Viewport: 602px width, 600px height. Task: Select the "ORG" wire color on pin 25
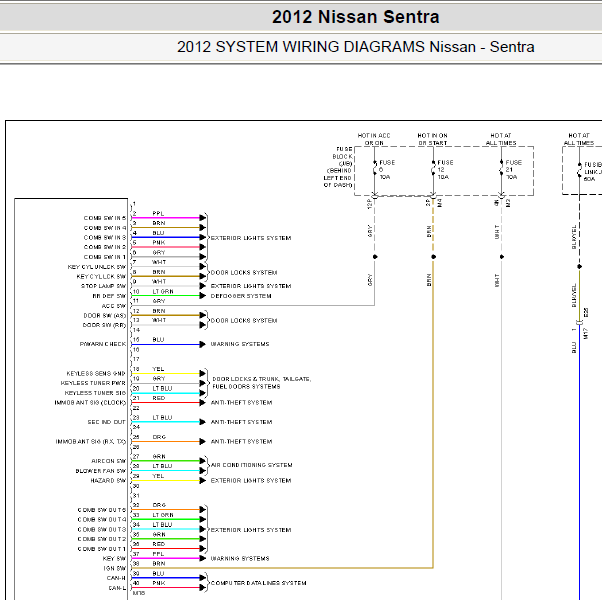(x=159, y=437)
